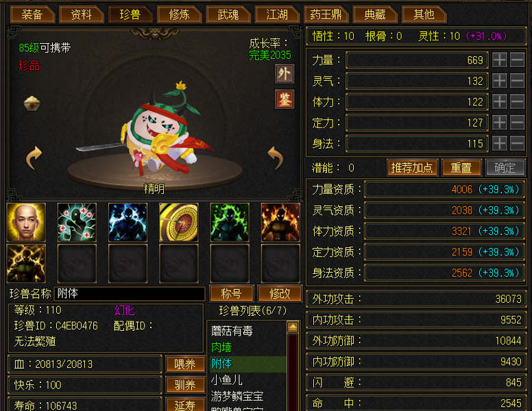Decrease 身法 with the minus button
This screenshot has height=411, width=532.
point(517,143)
